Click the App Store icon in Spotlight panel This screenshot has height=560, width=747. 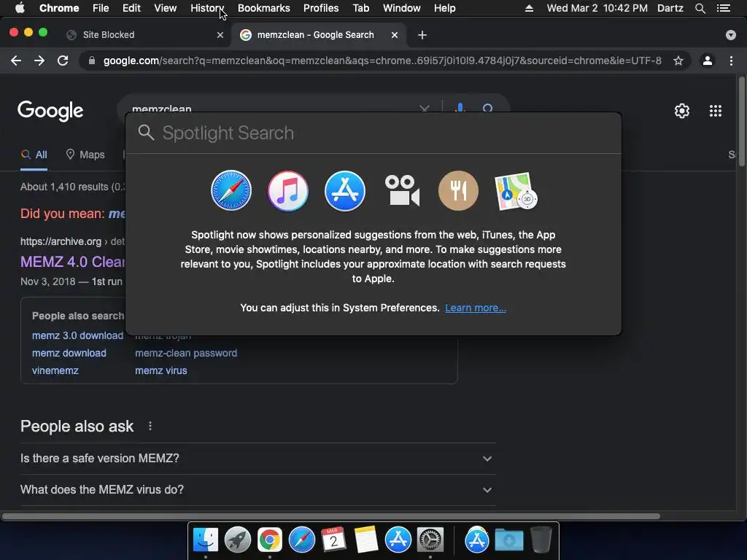pyautogui.click(x=345, y=190)
